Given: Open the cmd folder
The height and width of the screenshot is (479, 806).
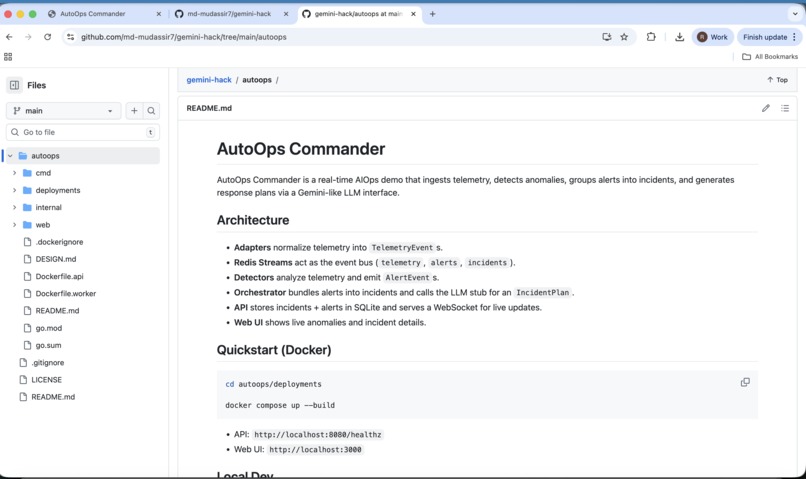Looking at the screenshot, I should (43, 173).
